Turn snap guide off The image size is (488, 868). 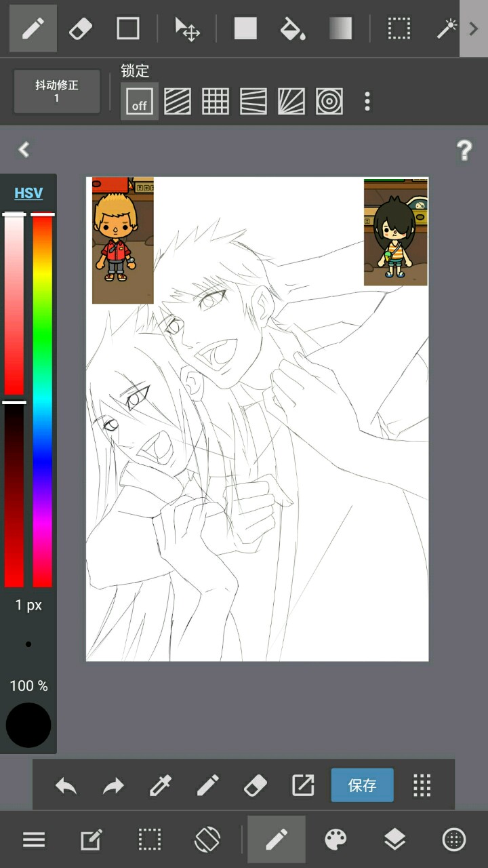click(140, 102)
